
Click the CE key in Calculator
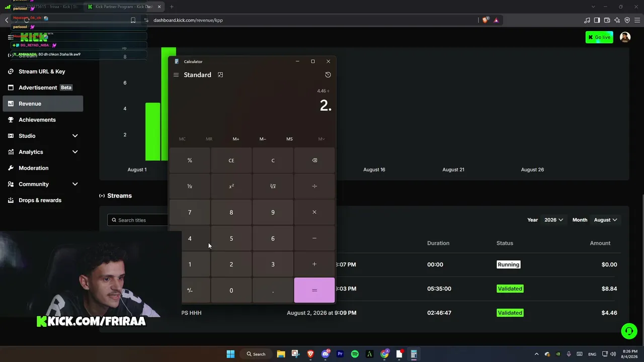(x=231, y=160)
